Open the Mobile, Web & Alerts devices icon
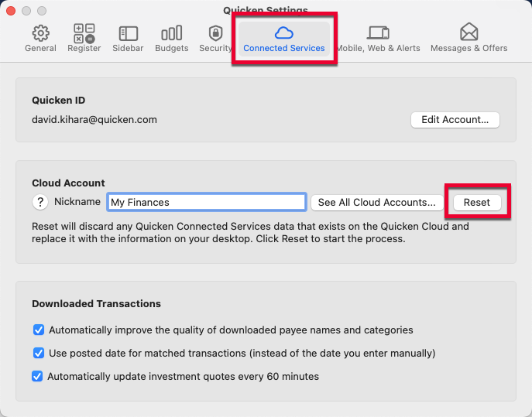The height and width of the screenshot is (417, 532). 378,33
